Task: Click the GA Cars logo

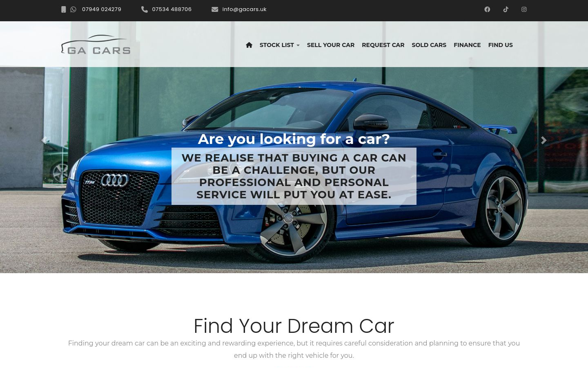Action: tap(96, 45)
